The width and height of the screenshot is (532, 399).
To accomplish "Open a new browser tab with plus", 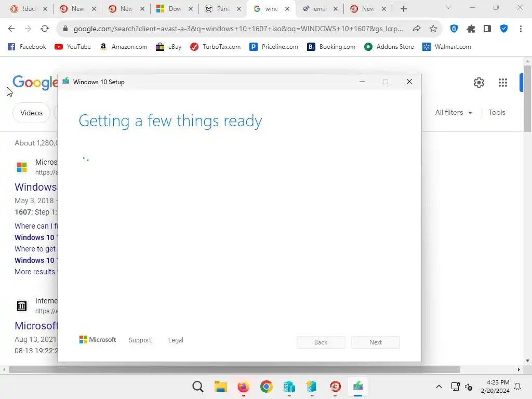I will pos(403,9).
